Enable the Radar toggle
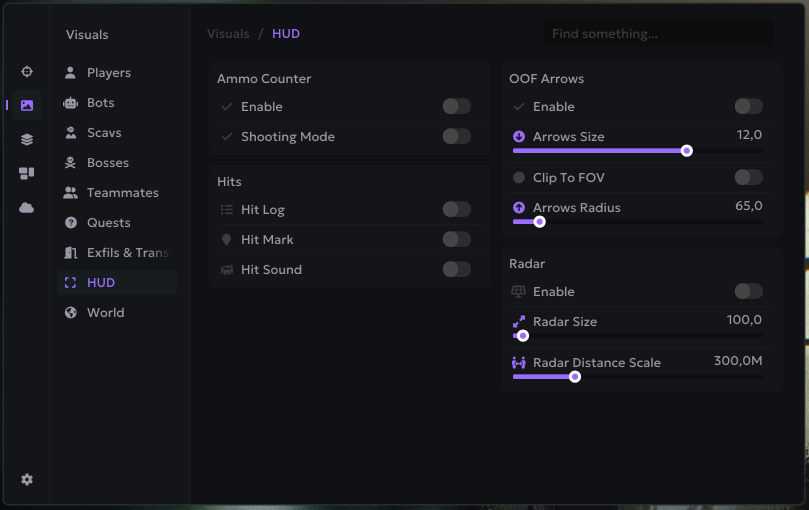The image size is (809, 510). [x=748, y=292]
